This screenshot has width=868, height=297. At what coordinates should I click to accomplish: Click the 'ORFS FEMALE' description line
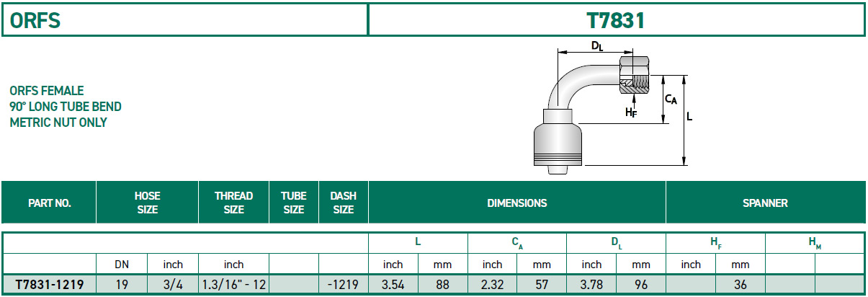click(x=47, y=91)
